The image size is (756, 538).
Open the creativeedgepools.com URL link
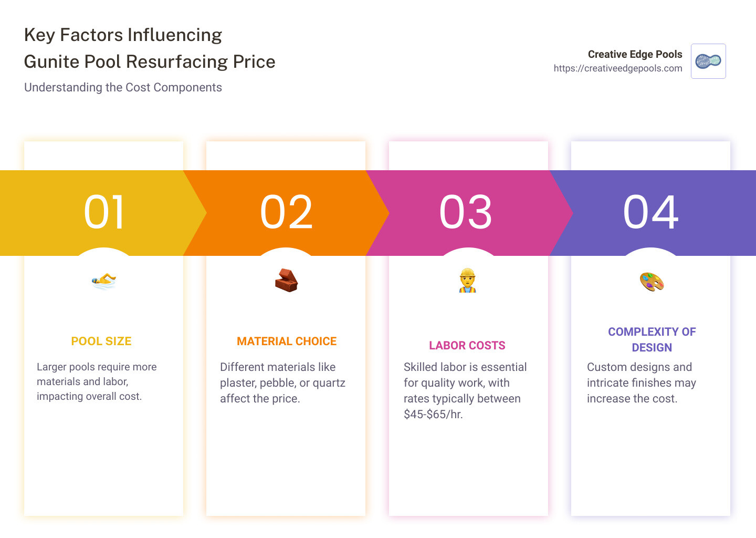point(617,68)
